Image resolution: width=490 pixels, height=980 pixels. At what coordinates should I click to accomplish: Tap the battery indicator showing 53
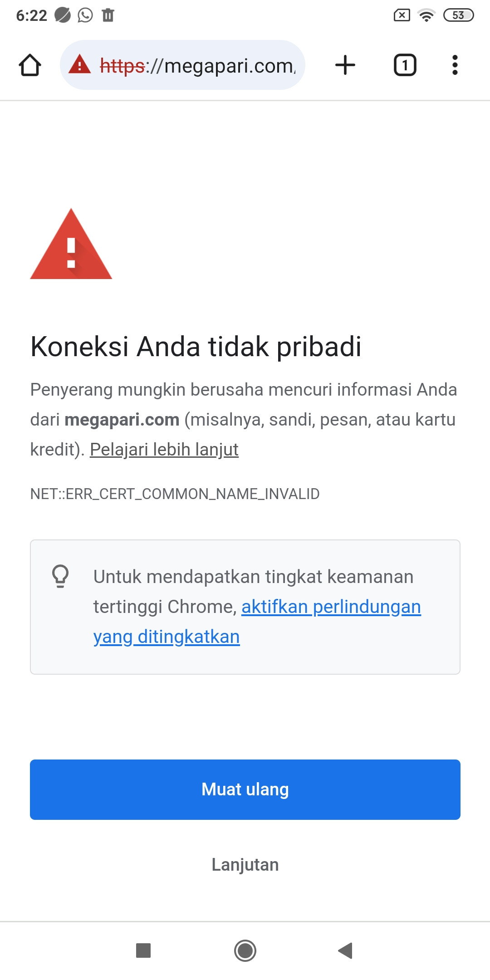pyautogui.click(x=459, y=15)
